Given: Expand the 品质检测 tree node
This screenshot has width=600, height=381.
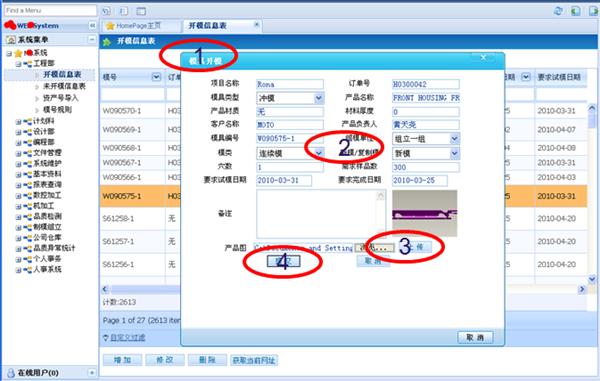Looking at the screenshot, I should 18,217.
